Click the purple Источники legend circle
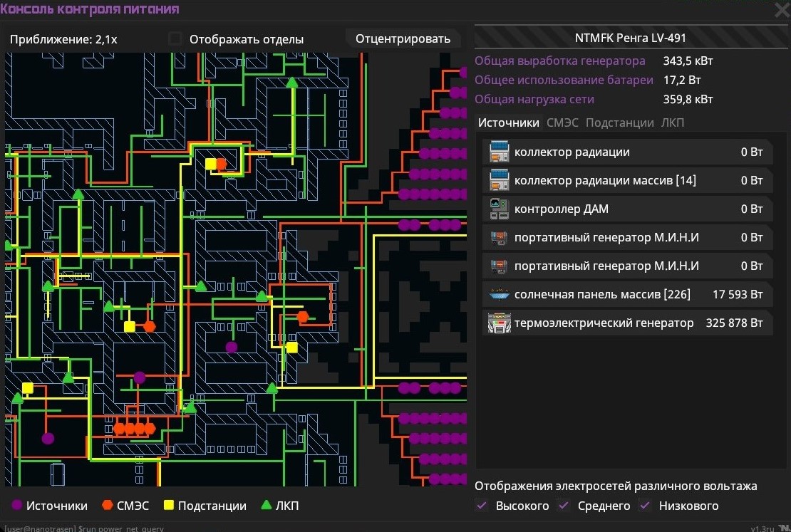The width and height of the screenshot is (791, 532). pyautogui.click(x=17, y=506)
